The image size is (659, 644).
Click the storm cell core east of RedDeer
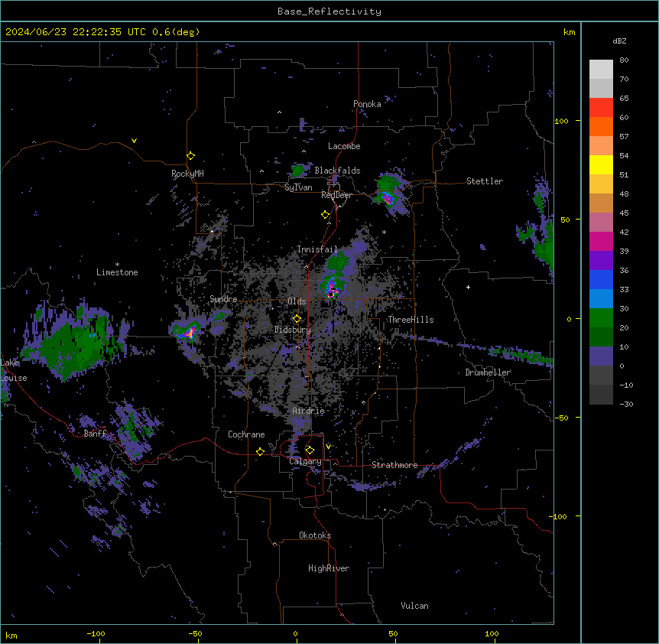(387, 198)
